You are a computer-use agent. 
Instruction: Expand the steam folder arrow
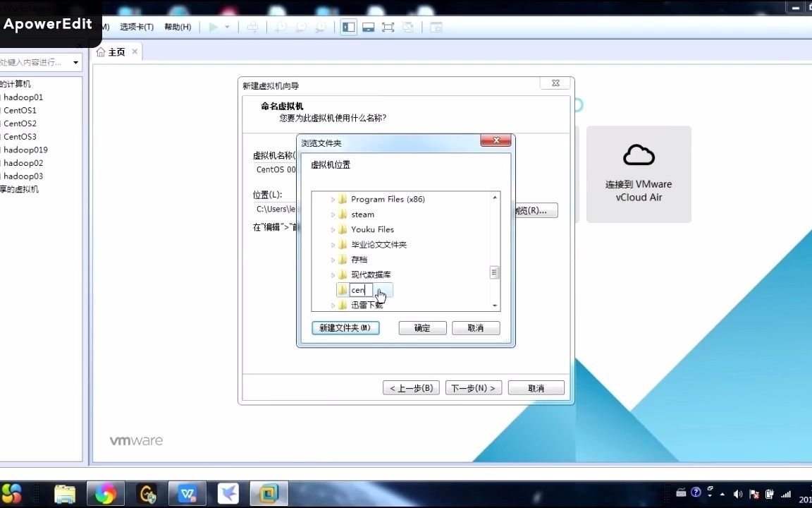[x=332, y=214]
